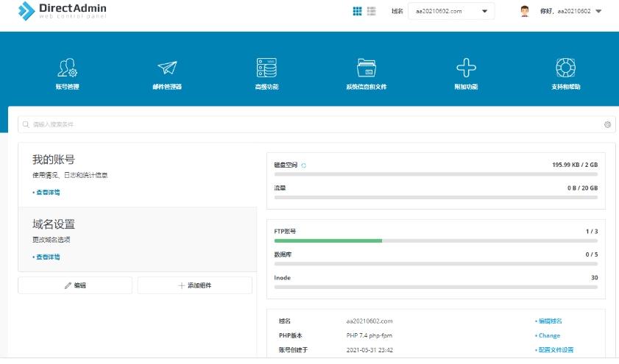
Task: Click the user avatar picture
Action: click(525, 11)
